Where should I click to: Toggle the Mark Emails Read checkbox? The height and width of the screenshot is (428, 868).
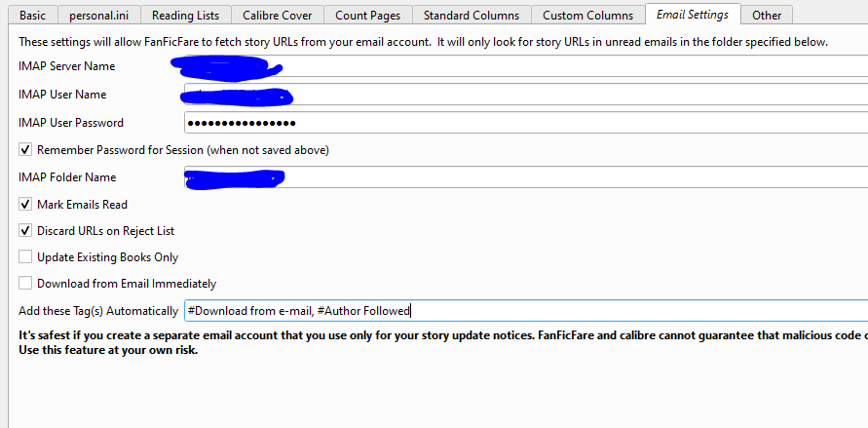point(25,205)
